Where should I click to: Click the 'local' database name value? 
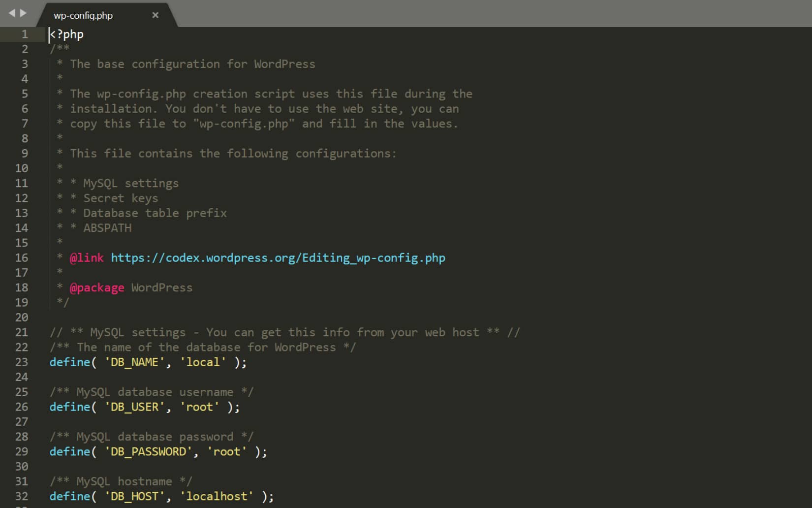[x=203, y=362]
